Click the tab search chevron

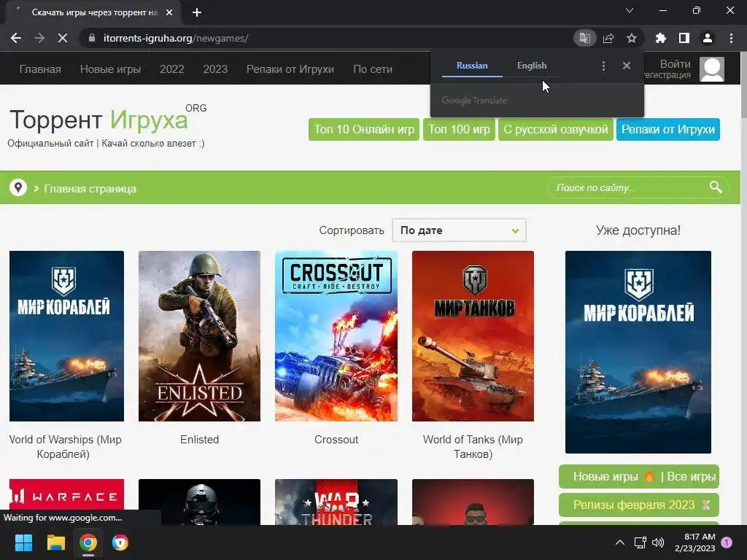pos(630,10)
